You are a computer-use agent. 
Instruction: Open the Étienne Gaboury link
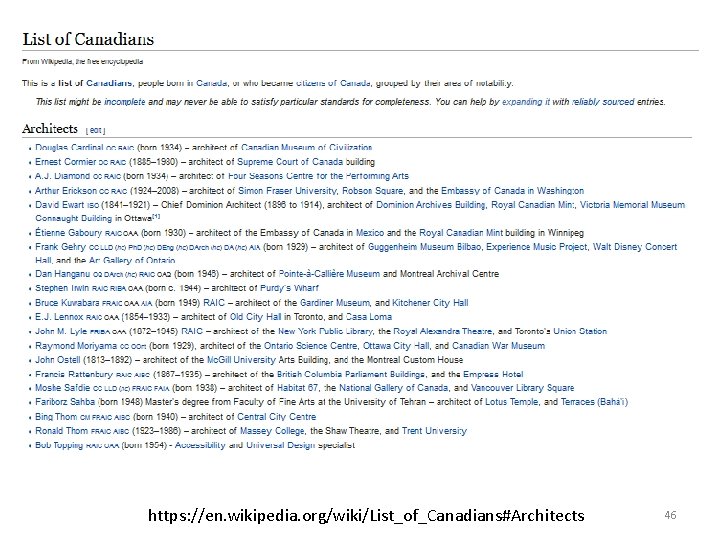click(x=68, y=233)
